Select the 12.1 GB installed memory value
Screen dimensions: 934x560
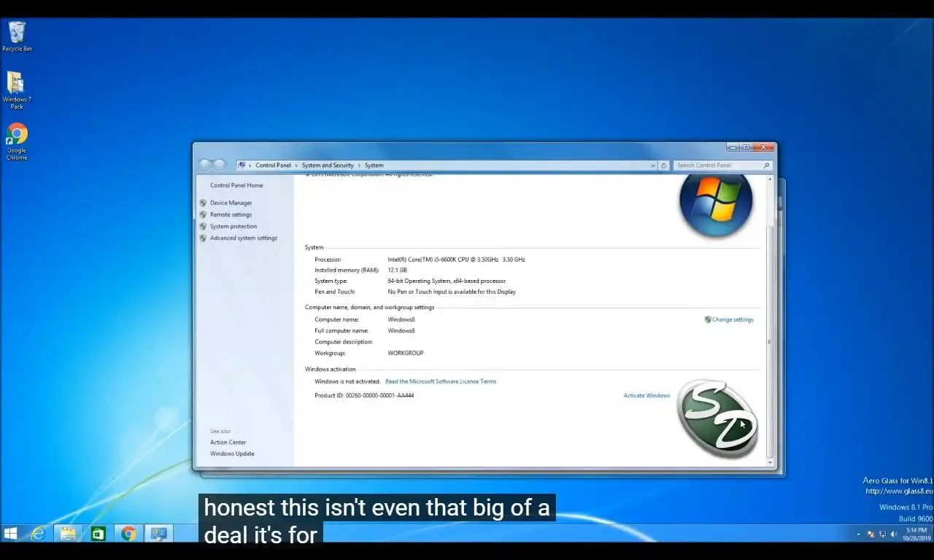[x=397, y=270]
